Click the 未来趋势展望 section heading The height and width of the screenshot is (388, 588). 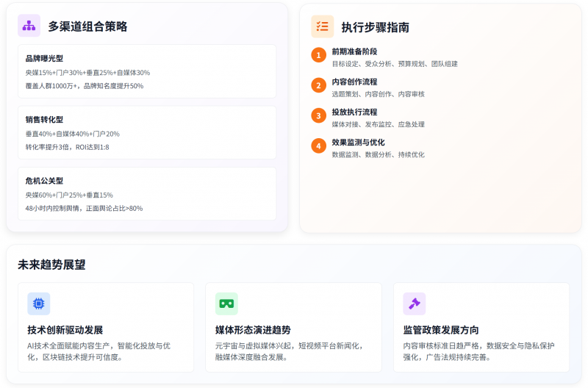[51, 265]
